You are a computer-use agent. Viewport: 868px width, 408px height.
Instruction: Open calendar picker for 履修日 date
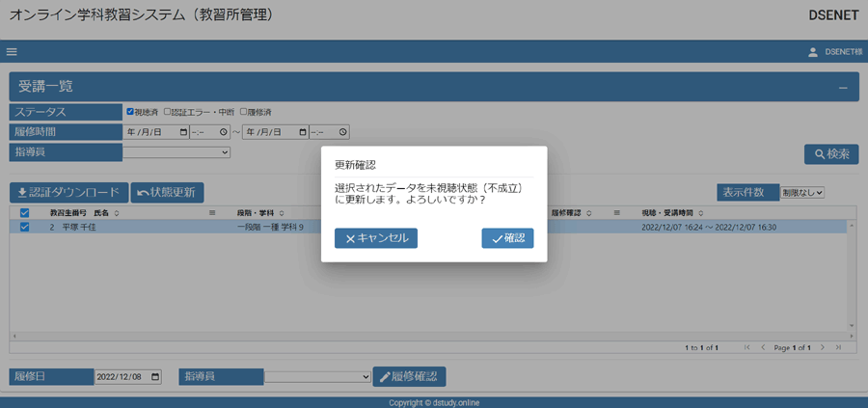155,376
